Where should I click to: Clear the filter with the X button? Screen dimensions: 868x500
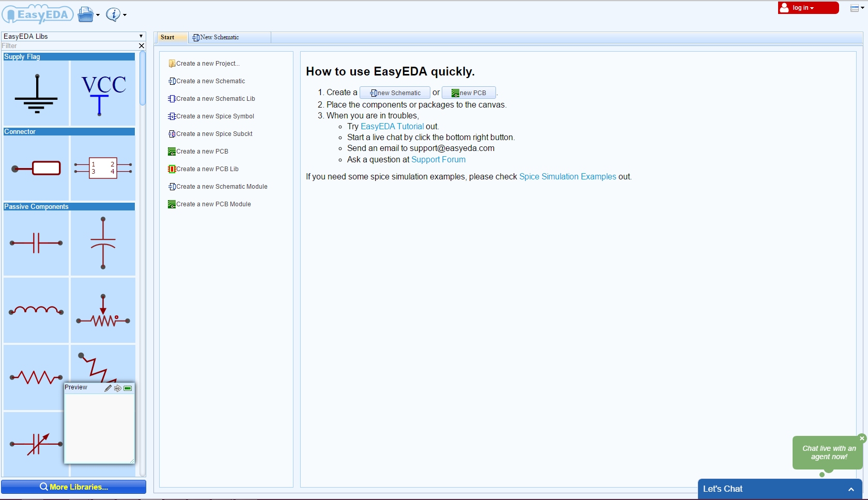point(142,46)
